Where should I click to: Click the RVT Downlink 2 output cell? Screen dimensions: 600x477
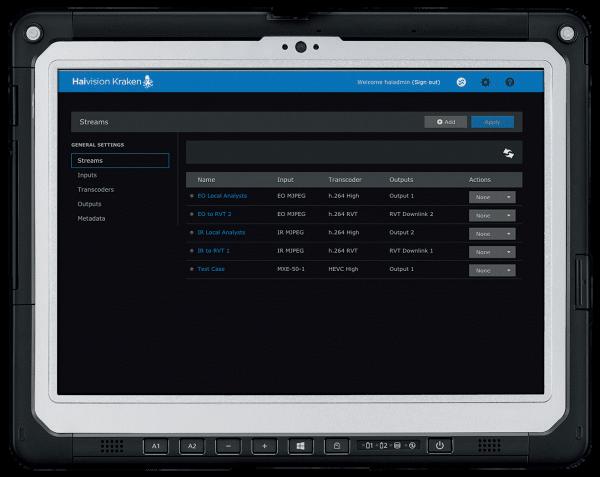click(411, 214)
